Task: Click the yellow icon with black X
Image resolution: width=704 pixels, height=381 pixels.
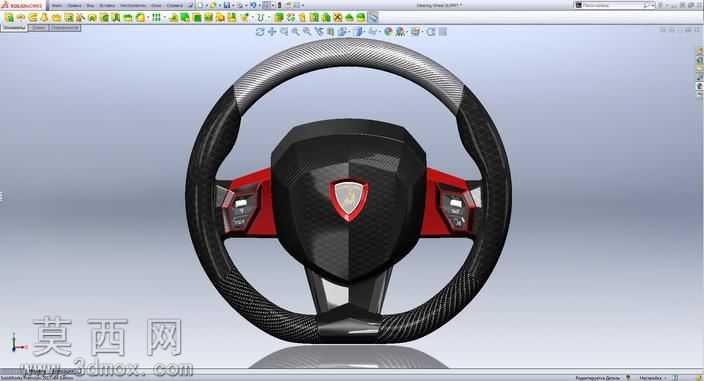Action: pos(338,18)
